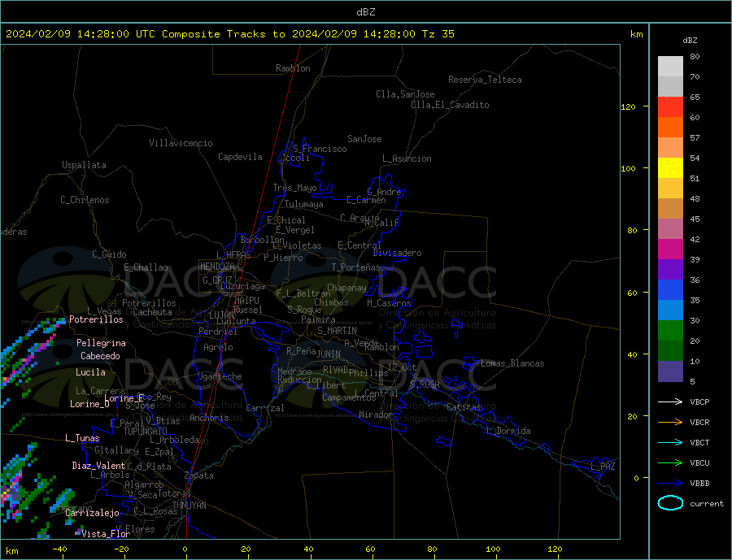
Task: Click the -40 tick on bottom axis
Action: coord(59,549)
